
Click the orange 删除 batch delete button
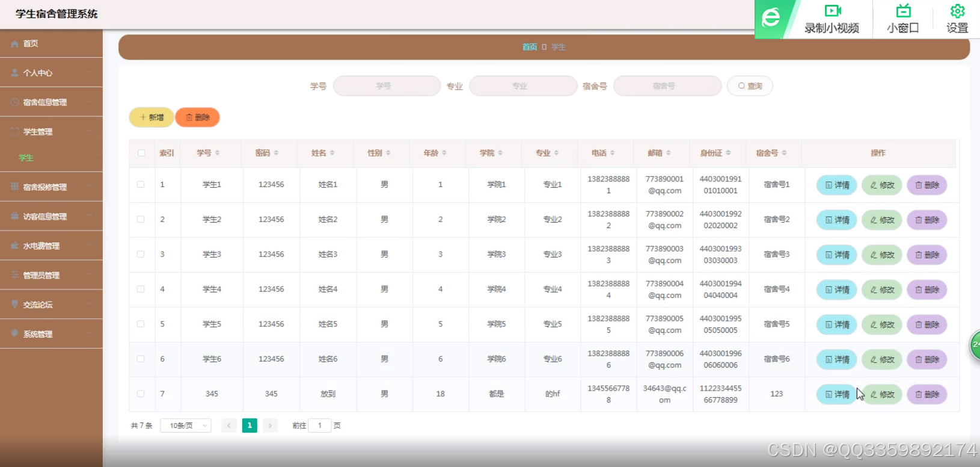tap(197, 117)
